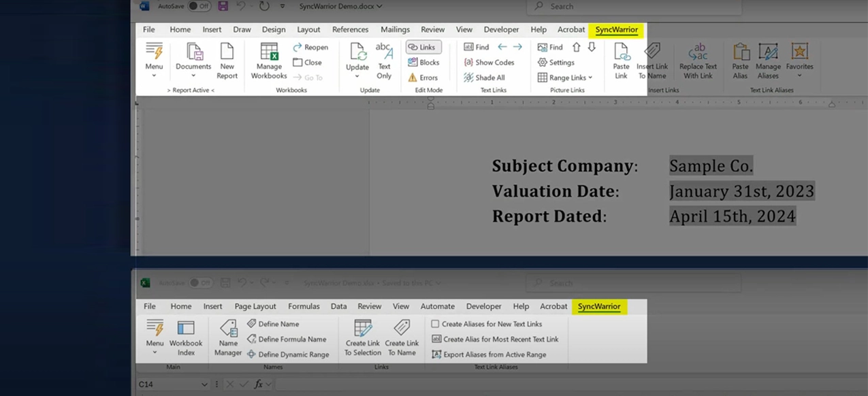The height and width of the screenshot is (396, 868).
Task: Click Insert Link To Name
Action: 652,60
